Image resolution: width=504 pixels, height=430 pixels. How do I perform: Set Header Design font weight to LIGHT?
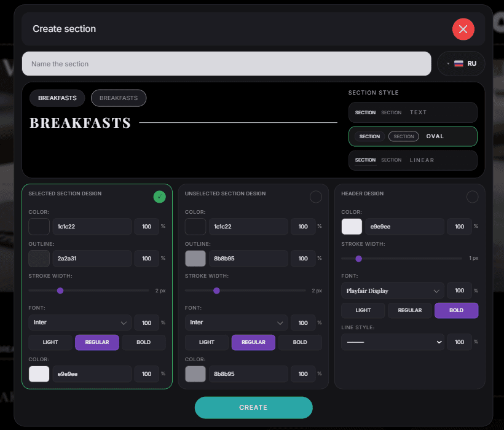click(x=363, y=310)
